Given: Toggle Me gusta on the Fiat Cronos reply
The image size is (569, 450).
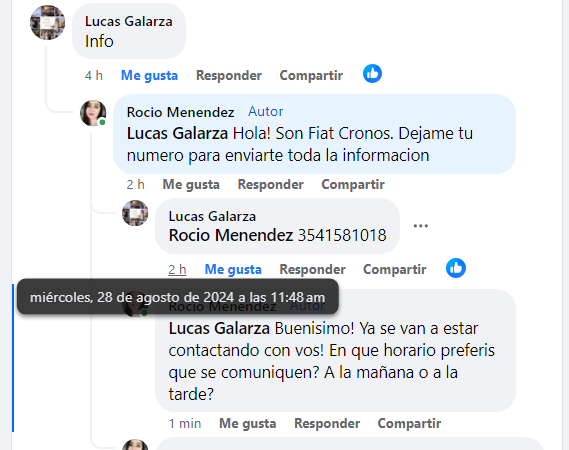Looking at the screenshot, I should coord(191,184).
